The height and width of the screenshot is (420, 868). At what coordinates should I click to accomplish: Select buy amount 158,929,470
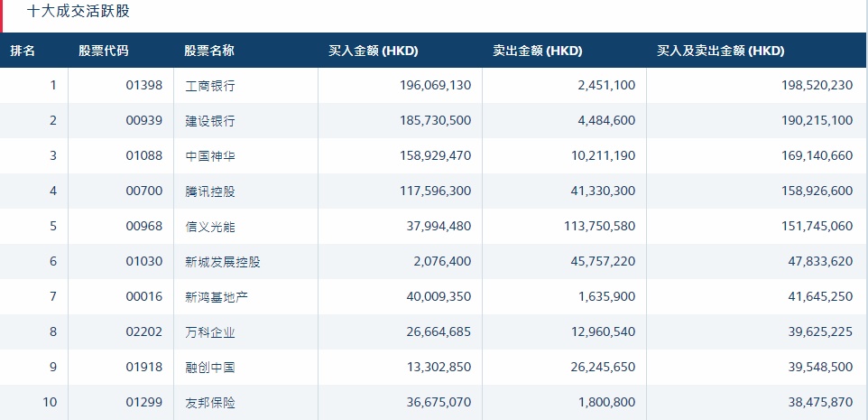(x=435, y=155)
